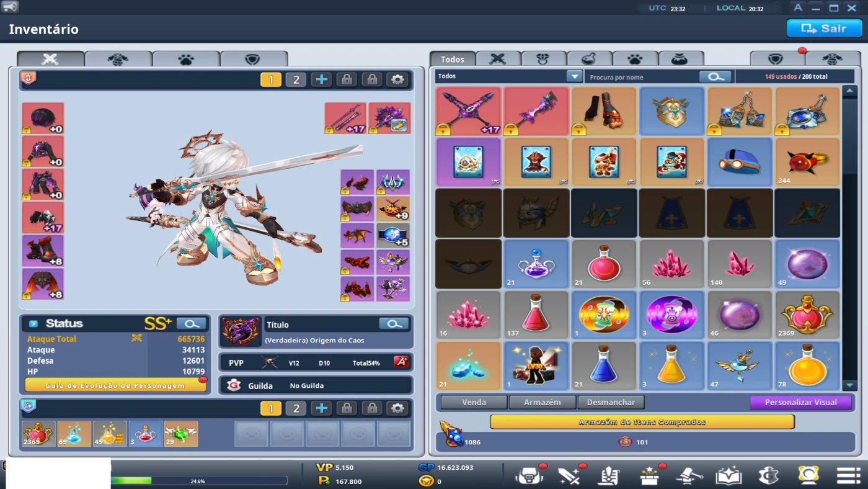Viewport: 868px width, 489px height.
Task: Select the winged item stack of 47
Action: (x=740, y=366)
